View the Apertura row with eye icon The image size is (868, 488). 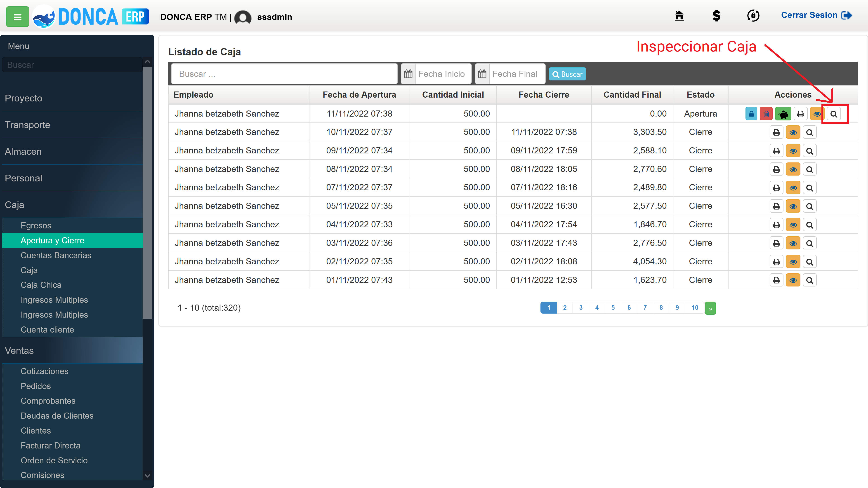pos(817,114)
